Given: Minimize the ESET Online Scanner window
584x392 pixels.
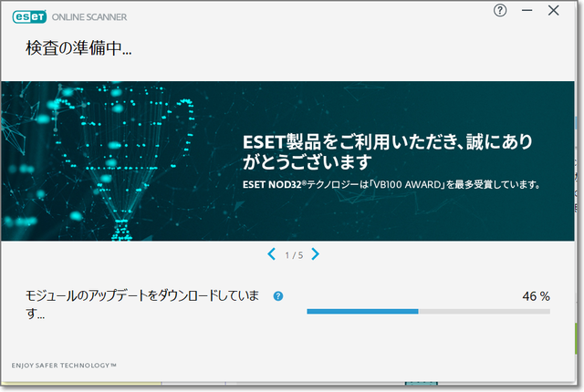Looking at the screenshot, I should pyautogui.click(x=527, y=11).
